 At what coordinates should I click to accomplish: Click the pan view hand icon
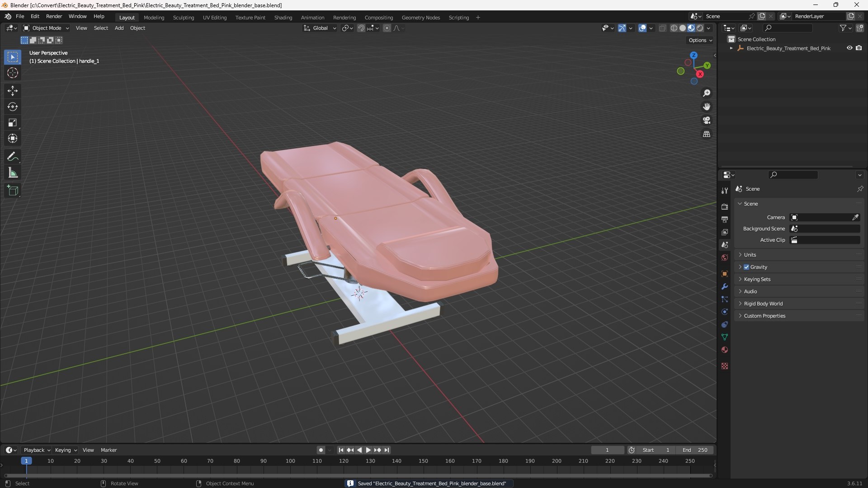707,107
